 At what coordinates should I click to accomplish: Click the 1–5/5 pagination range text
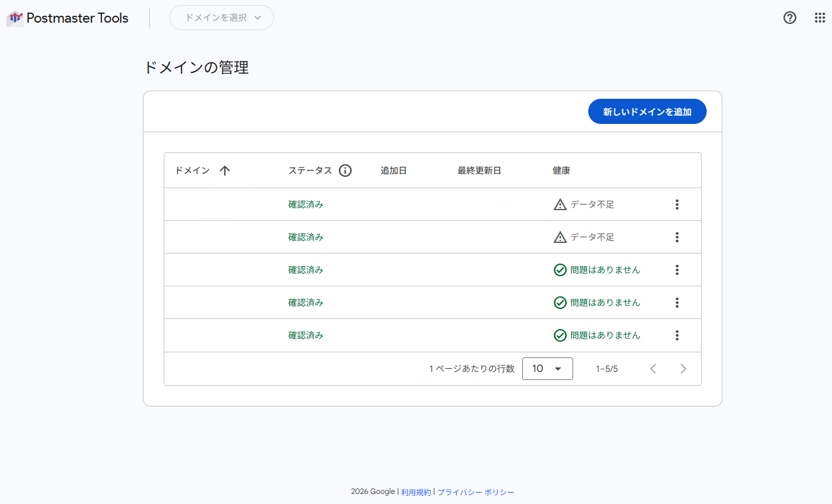[x=607, y=369]
